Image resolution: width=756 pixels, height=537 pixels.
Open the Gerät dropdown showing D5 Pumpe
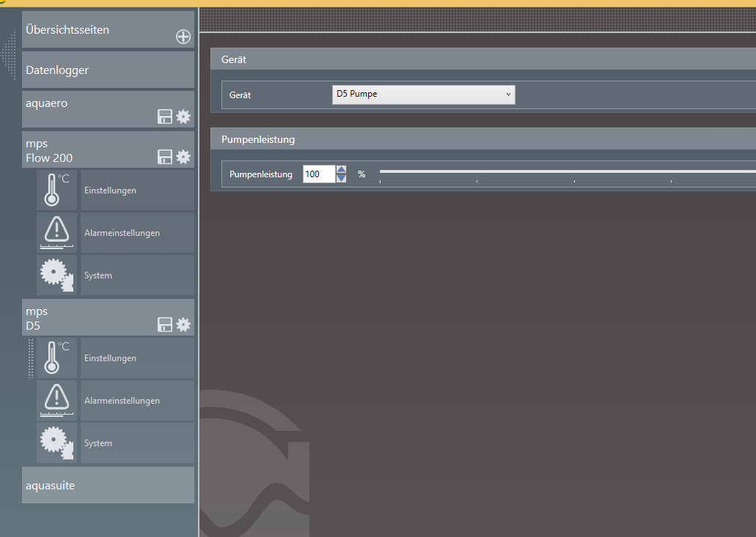(x=423, y=95)
